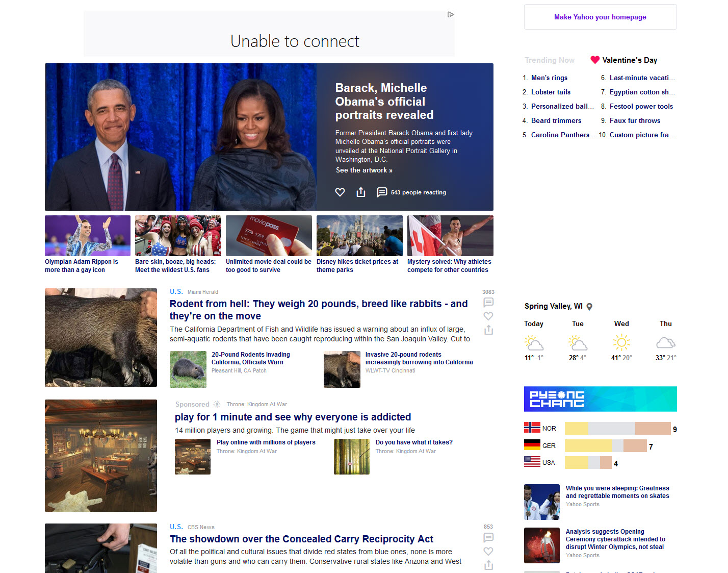The image size is (728, 573).
Task: Click Thursday's cloudy weather icon
Action: pos(666,342)
